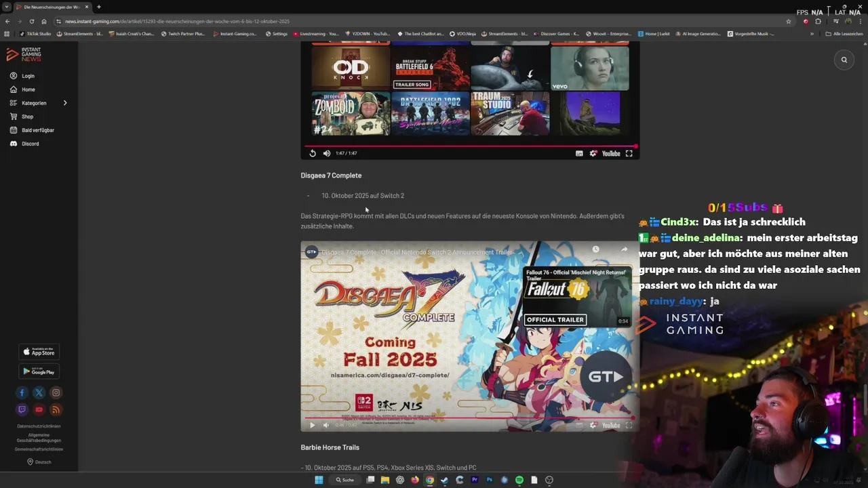The image size is (868, 488).
Task: Click the Instant Gaming News logo
Action: tap(24, 55)
